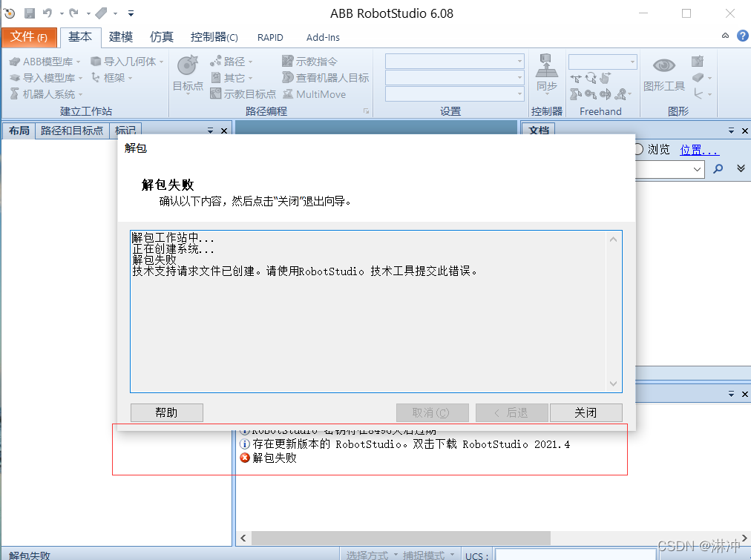Screen dimensions: 751x560
Task: Click the Save icon on quick access toolbar
Action: pos(28,13)
